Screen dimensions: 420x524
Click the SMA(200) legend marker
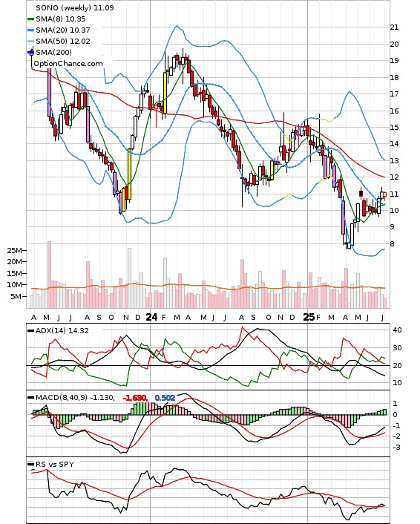click(x=30, y=52)
